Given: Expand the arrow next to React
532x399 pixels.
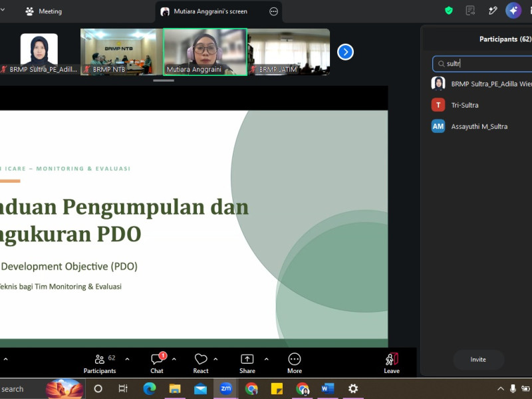Looking at the screenshot, I should pos(215,359).
